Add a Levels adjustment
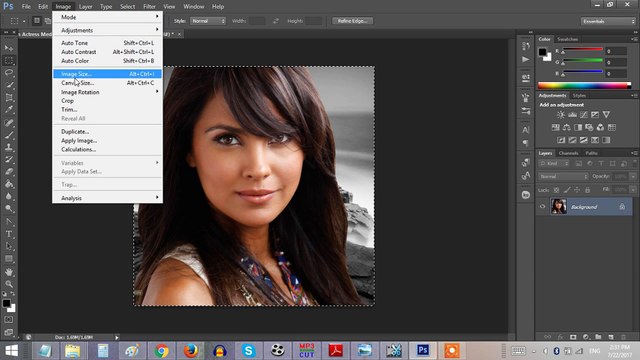 [x=572, y=115]
